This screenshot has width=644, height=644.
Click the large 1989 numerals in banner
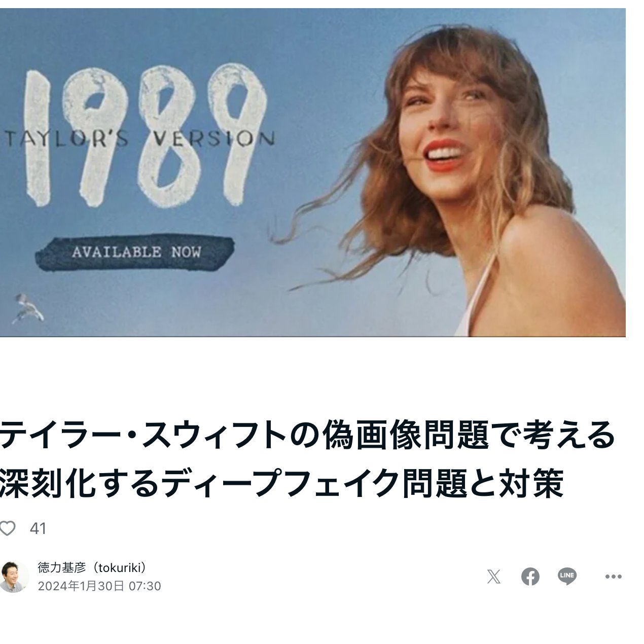point(147,137)
